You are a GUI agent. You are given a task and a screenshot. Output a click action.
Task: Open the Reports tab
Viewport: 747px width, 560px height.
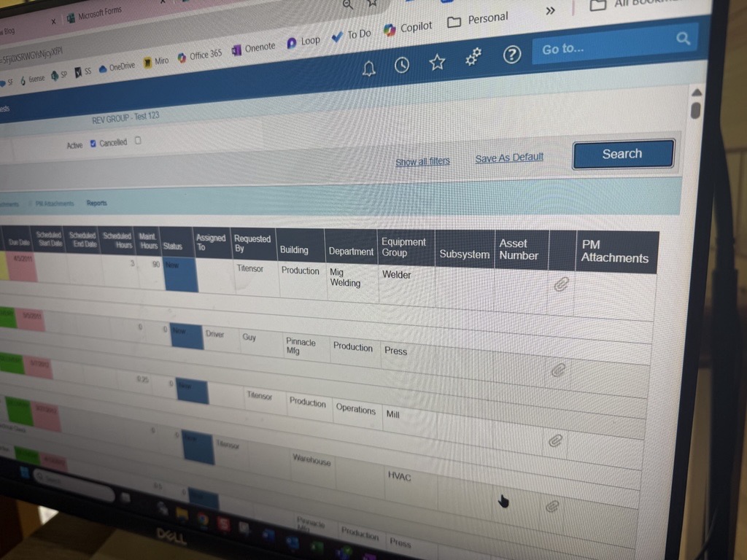[97, 203]
